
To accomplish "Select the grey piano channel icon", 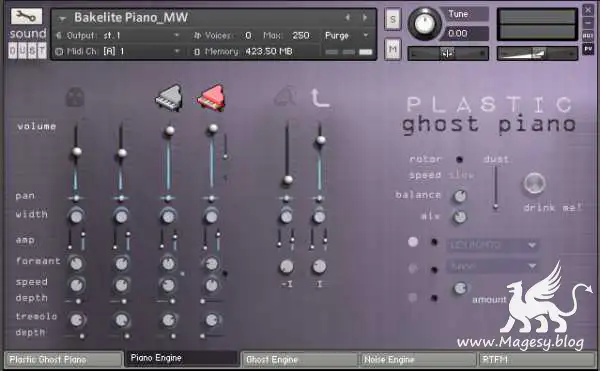I will coord(169,98).
